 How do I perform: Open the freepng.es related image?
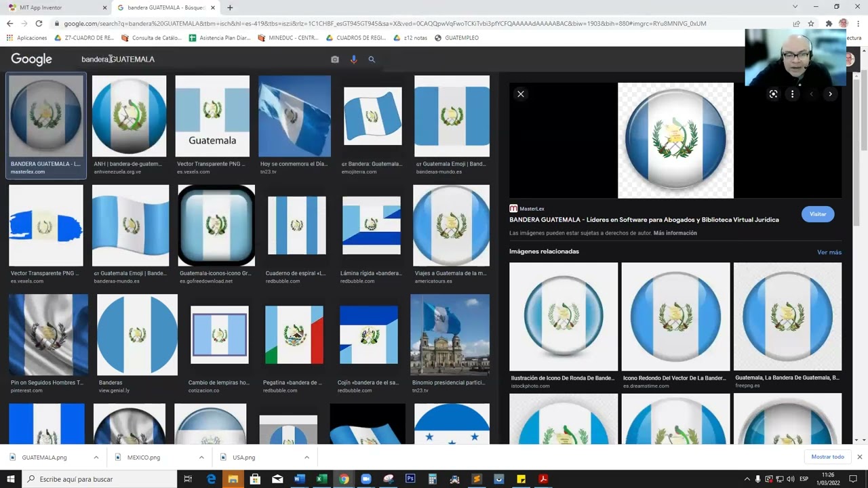coord(787,317)
